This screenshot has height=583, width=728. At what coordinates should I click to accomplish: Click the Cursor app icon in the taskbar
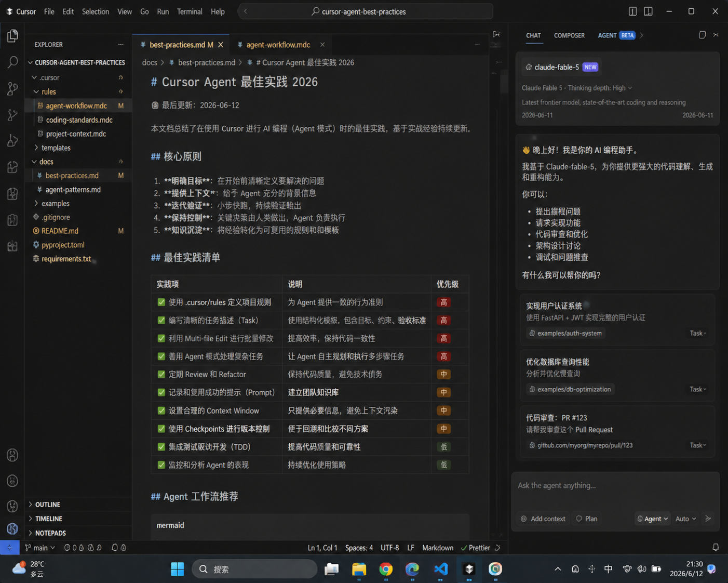click(x=469, y=569)
